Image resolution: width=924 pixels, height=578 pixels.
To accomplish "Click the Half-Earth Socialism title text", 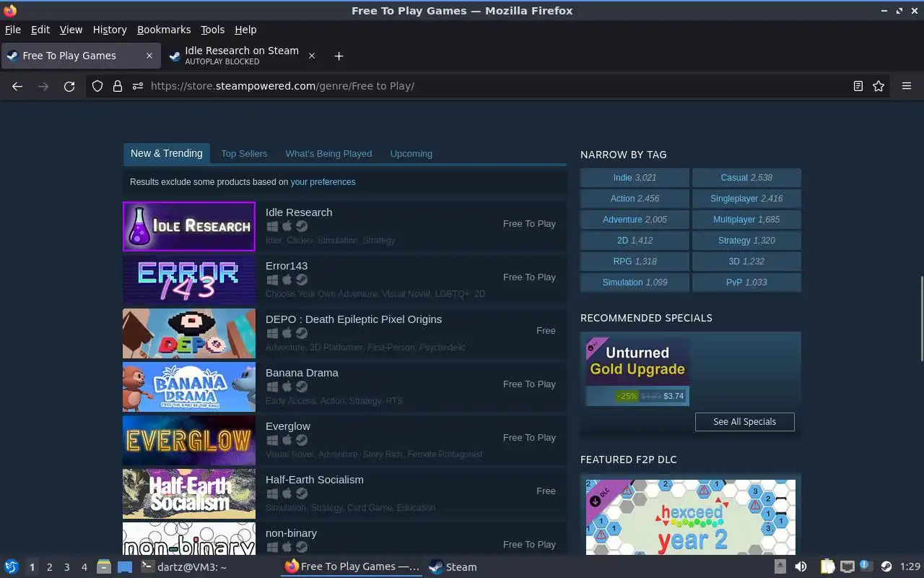I will 315,480.
